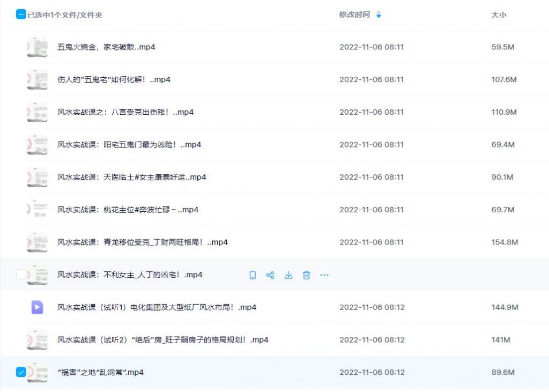The width and height of the screenshot is (549, 392).
Task: Click the purple video icon for 试听1 file
Action: tap(37, 307)
